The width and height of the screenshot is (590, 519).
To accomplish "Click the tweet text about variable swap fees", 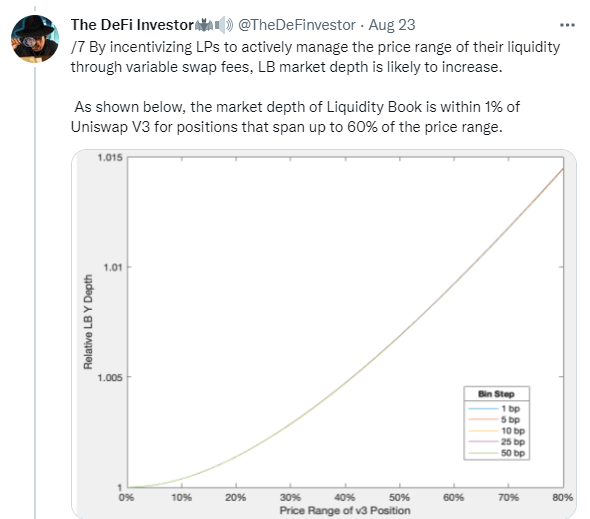I will click(x=315, y=57).
